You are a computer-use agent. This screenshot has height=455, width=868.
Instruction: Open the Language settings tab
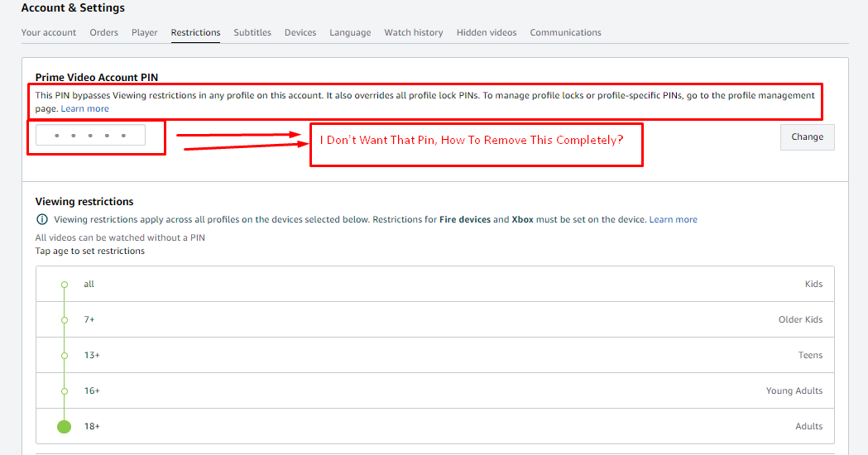click(x=350, y=33)
